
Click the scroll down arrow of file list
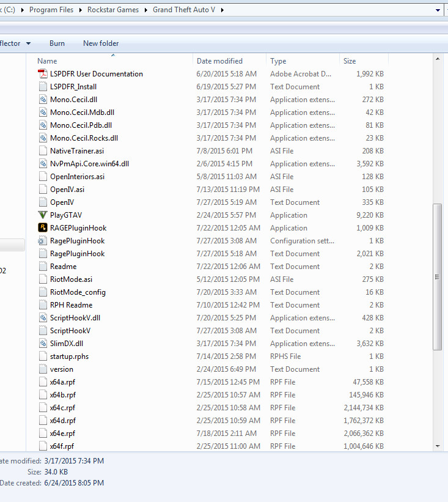tap(438, 446)
